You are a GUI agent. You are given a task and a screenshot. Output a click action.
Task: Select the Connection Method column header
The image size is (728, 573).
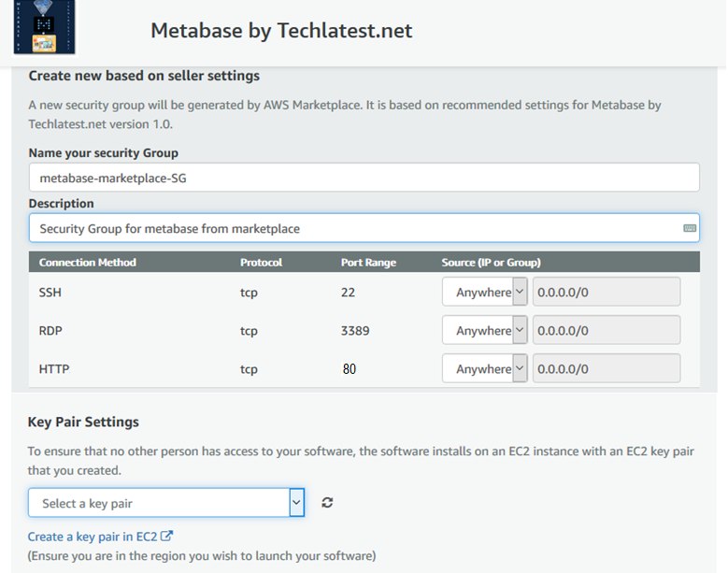click(x=88, y=263)
